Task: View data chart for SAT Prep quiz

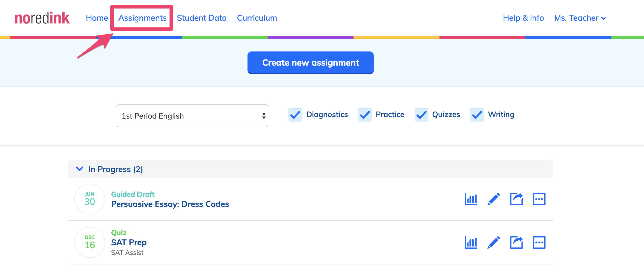Action: click(471, 242)
